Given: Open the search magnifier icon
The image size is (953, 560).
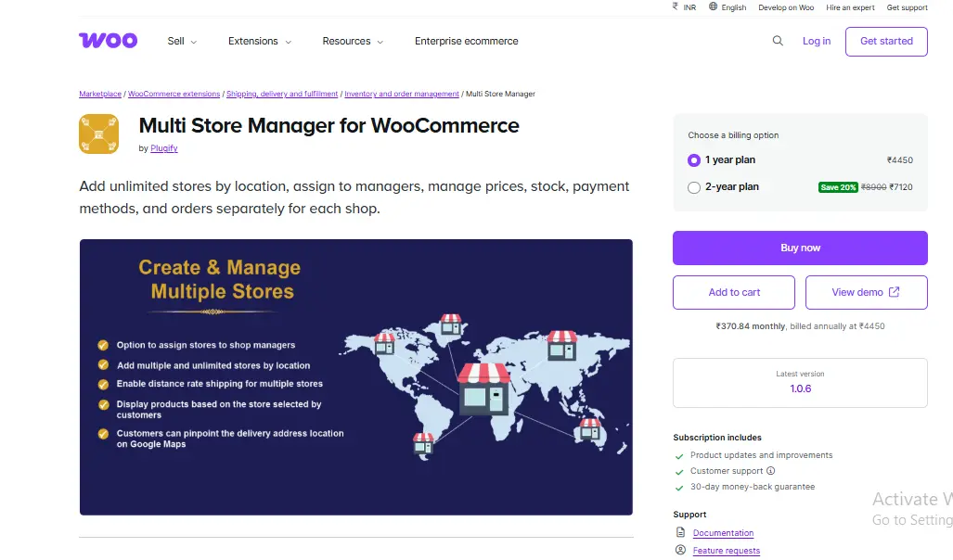Looking at the screenshot, I should click(778, 41).
